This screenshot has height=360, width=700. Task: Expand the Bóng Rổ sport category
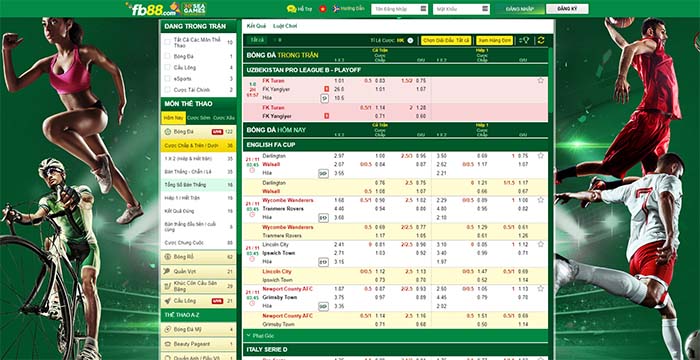(x=198, y=257)
